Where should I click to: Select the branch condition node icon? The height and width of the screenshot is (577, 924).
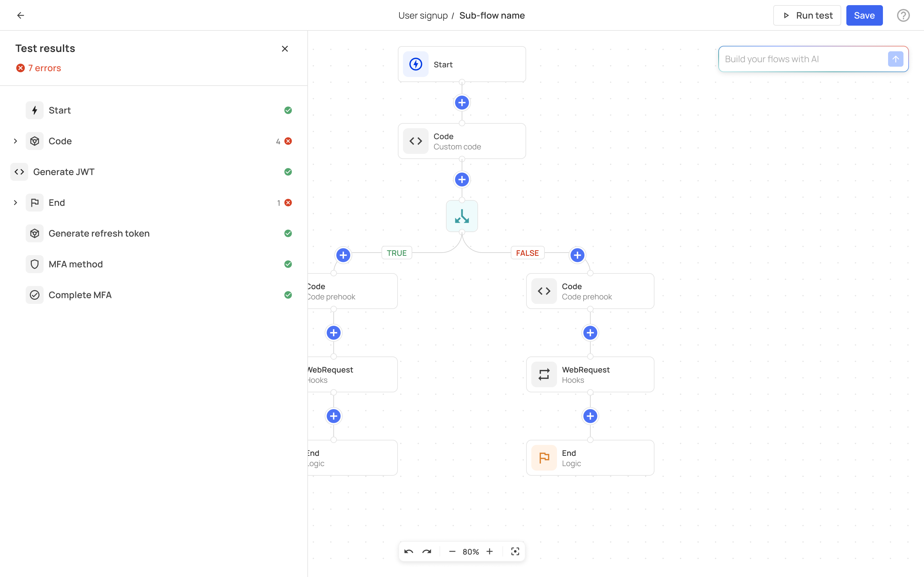[462, 216]
